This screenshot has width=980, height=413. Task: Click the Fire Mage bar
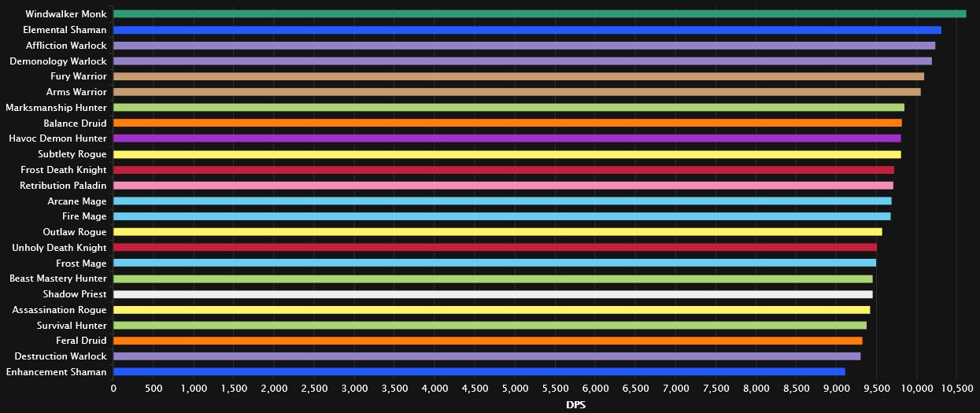[502, 216]
